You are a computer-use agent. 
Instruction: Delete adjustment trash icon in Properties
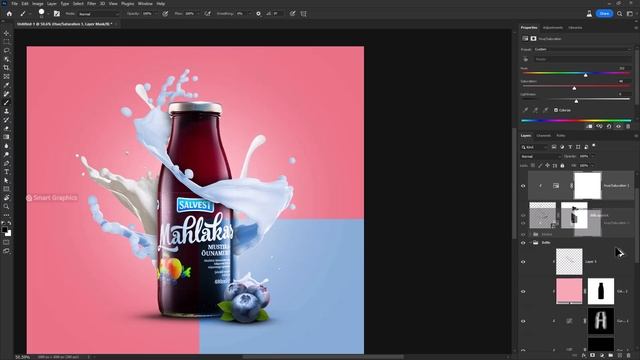[x=628, y=127]
